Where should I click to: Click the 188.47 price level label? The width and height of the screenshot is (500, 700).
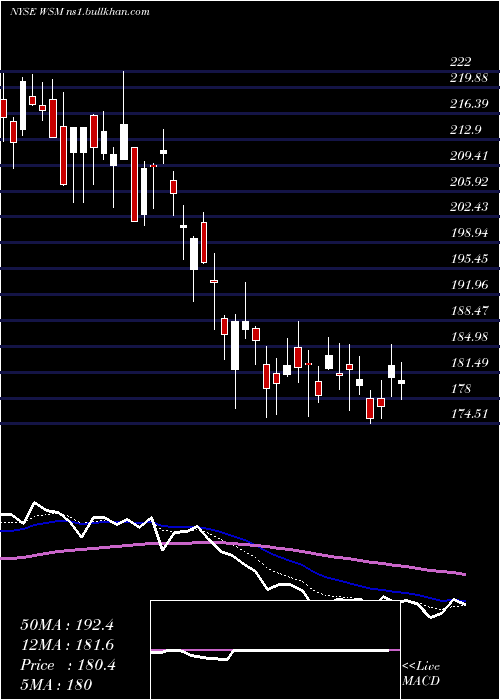(x=469, y=311)
